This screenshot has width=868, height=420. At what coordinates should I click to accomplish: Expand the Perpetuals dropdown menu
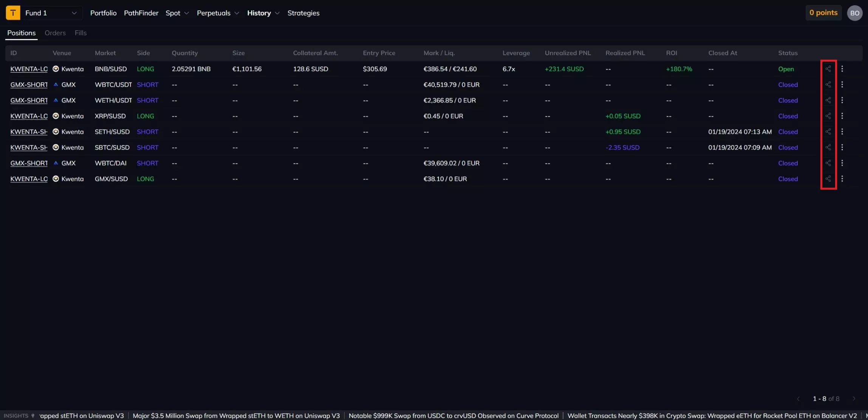[218, 13]
